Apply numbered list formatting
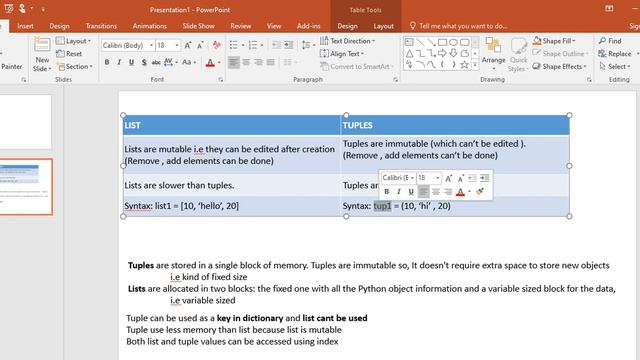 pos(253,45)
